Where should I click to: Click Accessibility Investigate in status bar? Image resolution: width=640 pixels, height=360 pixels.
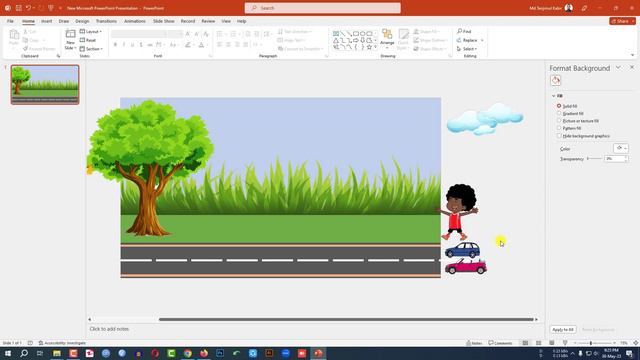62,343
